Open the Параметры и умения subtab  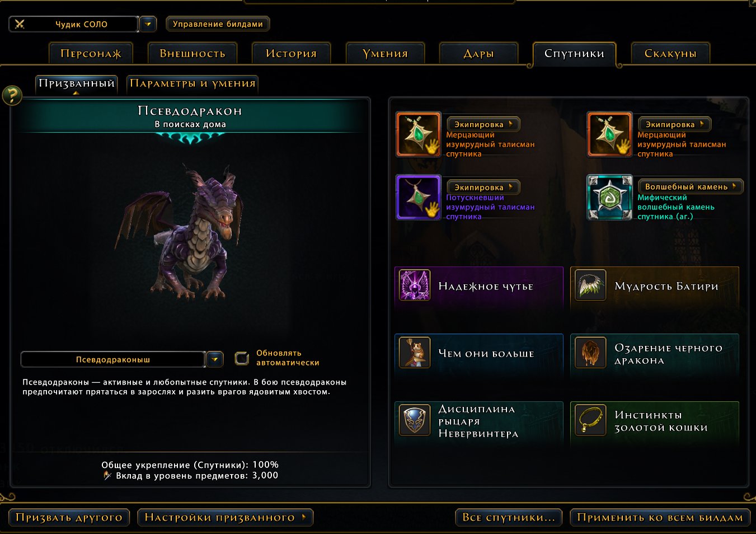click(x=192, y=84)
